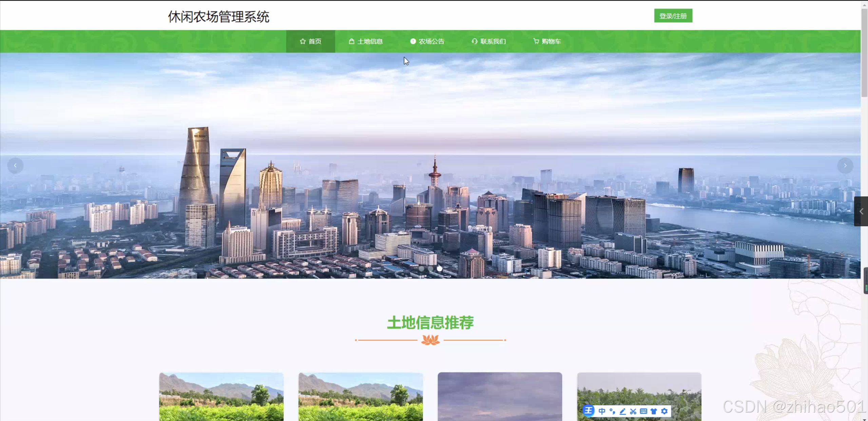Image resolution: width=868 pixels, height=421 pixels.
Task: Select the third carousel dot indicator
Action: [x=439, y=268]
